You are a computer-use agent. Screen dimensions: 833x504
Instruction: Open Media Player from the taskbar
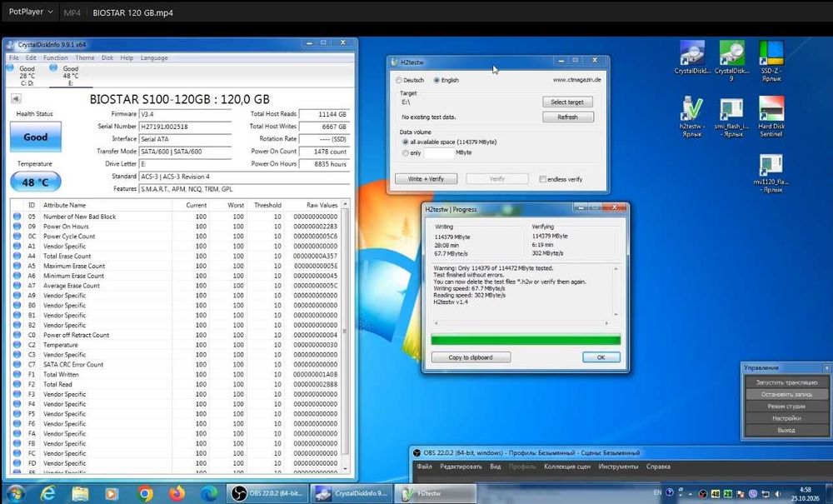pos(112,493)
